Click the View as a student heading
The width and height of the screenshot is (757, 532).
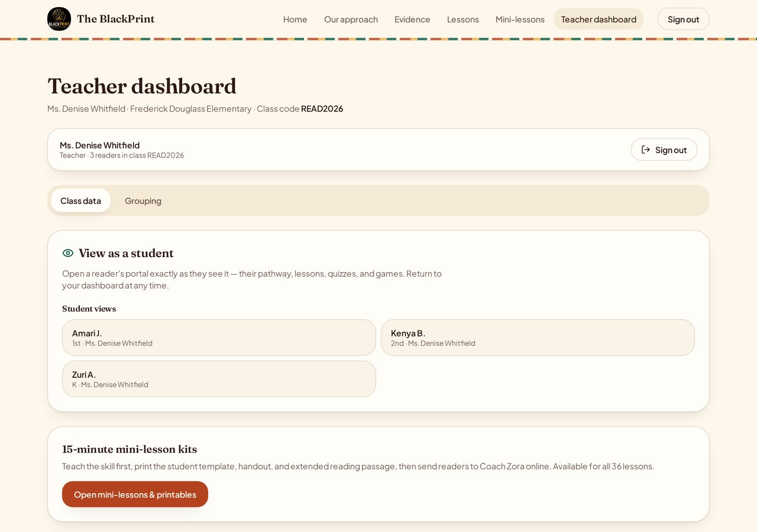tap(126, 253)
